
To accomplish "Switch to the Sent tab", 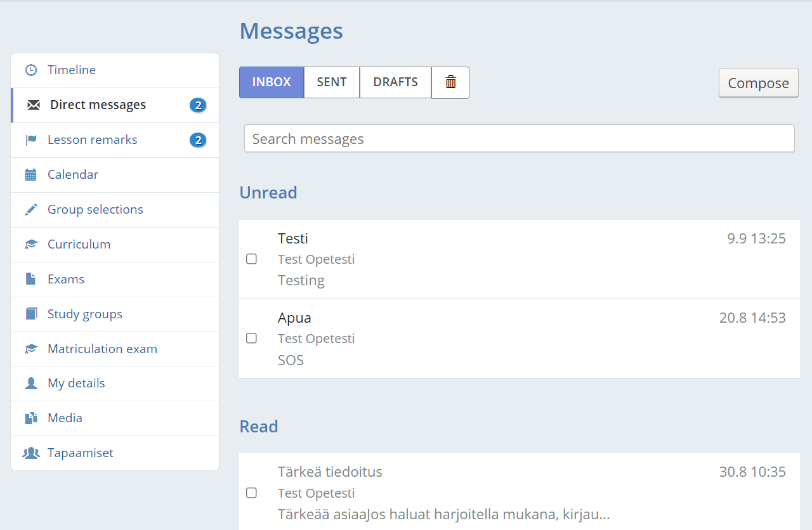I will tap(332, 82).
